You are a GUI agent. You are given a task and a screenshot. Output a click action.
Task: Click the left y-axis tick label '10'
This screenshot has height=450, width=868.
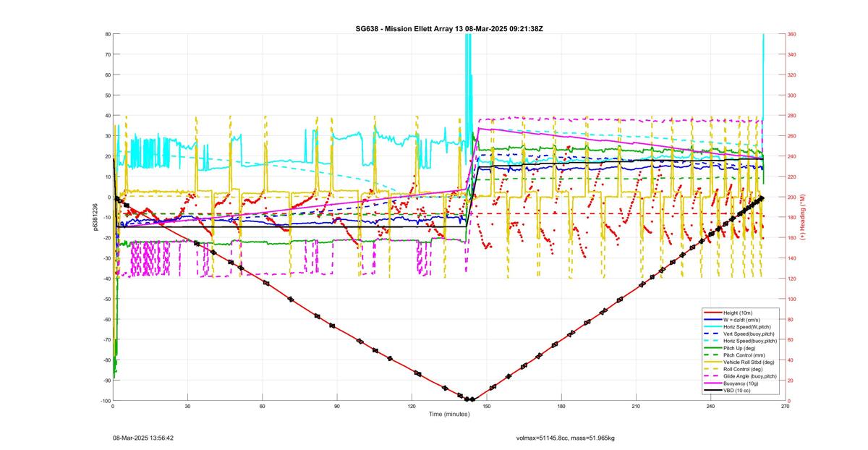click(x=107, y=177)
